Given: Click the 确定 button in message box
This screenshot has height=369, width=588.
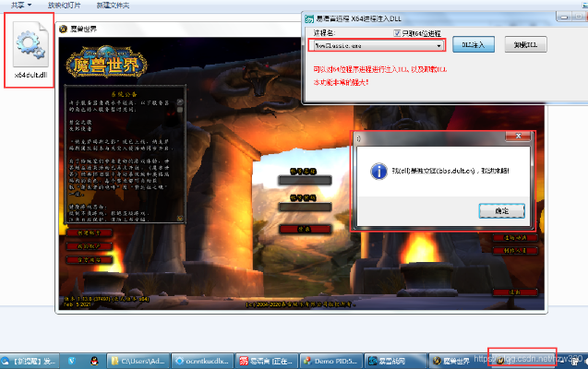Looking at the screenshot, I should pyautogui.click(x=502, y=211).
